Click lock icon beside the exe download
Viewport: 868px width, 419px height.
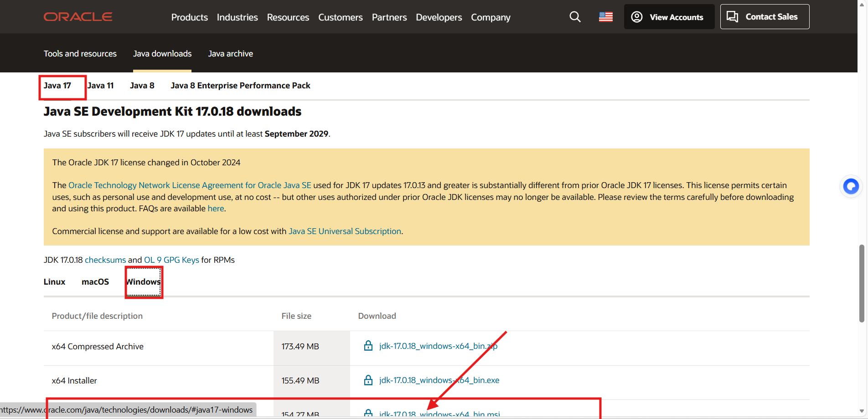pos(368,380)
